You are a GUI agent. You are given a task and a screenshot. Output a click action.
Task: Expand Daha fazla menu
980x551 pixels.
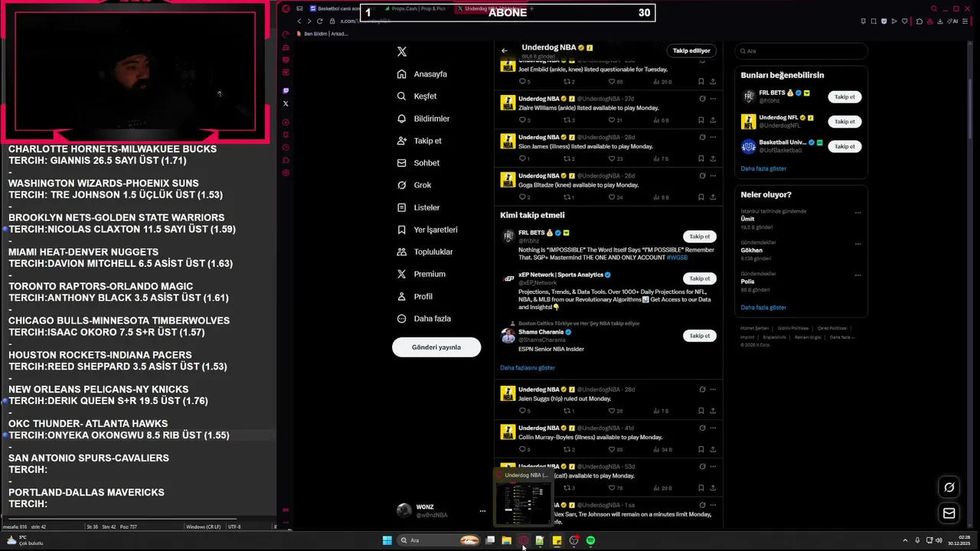coord(423,318)
